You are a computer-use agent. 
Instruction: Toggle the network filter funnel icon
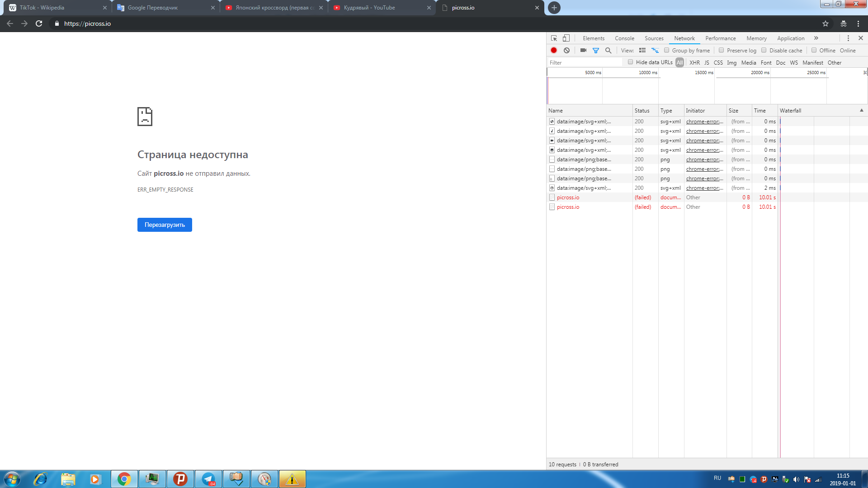(x=596, y=50)
